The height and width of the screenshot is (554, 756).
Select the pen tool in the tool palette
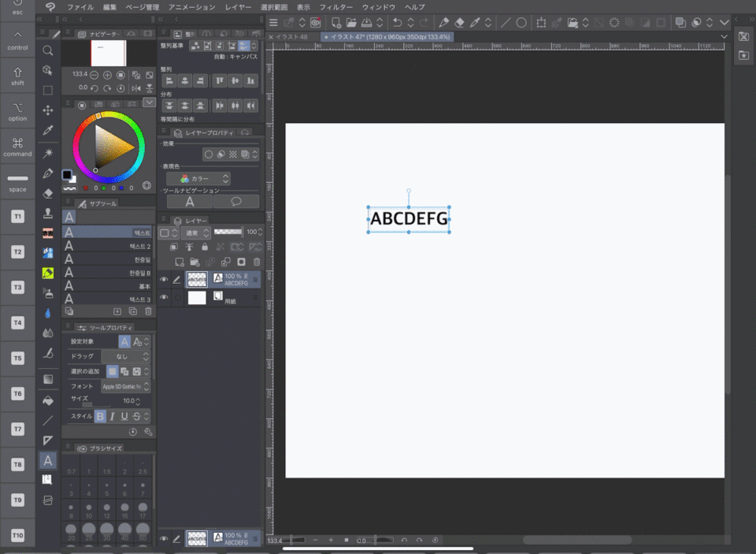pyautogui.click(x=47, y=173)
